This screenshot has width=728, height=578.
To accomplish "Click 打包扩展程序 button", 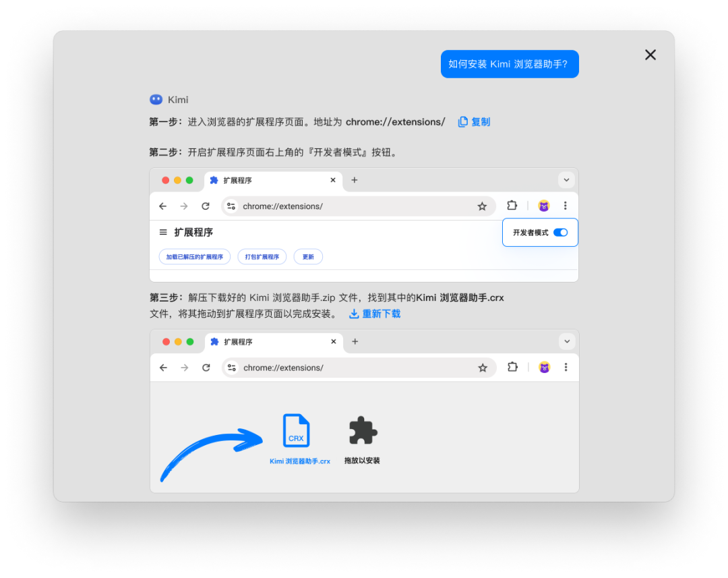I will click(x=262, y=257).
